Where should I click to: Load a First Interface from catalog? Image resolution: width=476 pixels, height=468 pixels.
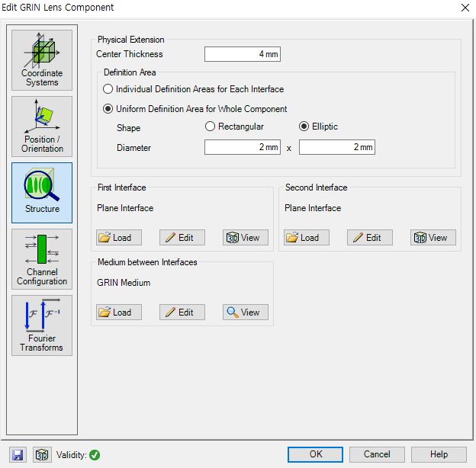click(119, 238)
